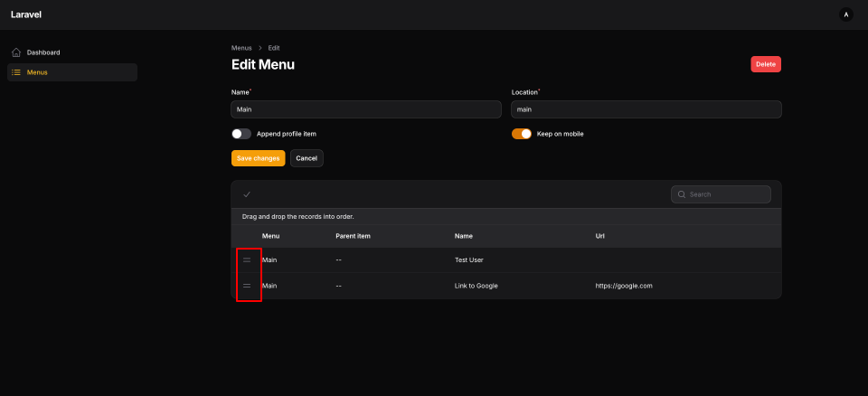Click into the table Search field
The height and width of the screenshot is (396, 868).
pyautogui.click(x=727, y=194)
